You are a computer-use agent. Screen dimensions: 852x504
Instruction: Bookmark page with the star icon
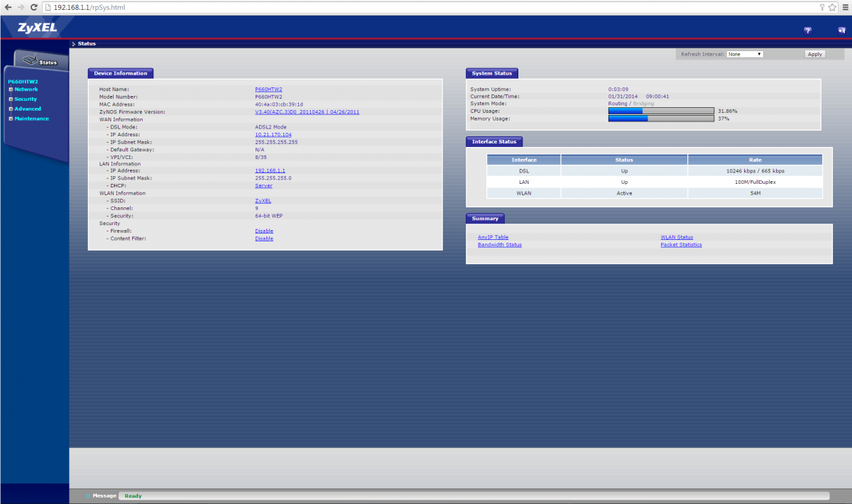point(831,6)
